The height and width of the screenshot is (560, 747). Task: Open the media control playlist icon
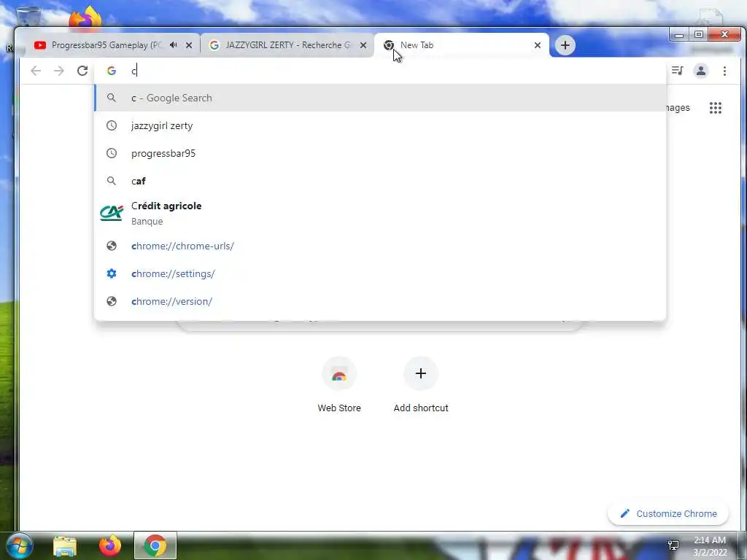point(677,71)
